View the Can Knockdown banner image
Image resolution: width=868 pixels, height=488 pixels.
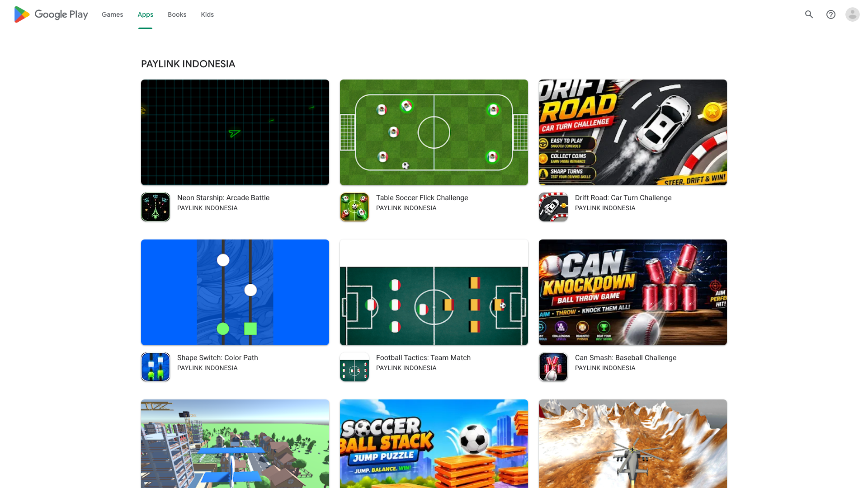point(633,292)
